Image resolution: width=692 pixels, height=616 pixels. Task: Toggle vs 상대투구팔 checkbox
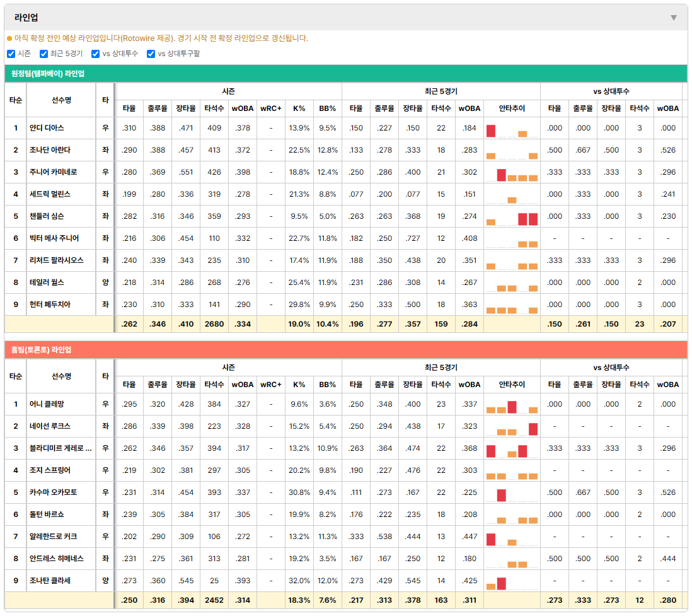click(x=151, y=54)
